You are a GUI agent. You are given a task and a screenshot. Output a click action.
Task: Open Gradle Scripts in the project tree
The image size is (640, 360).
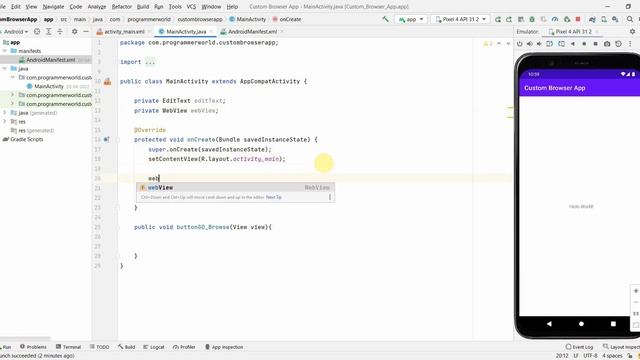pyautogui.click(x=27, y=139)
